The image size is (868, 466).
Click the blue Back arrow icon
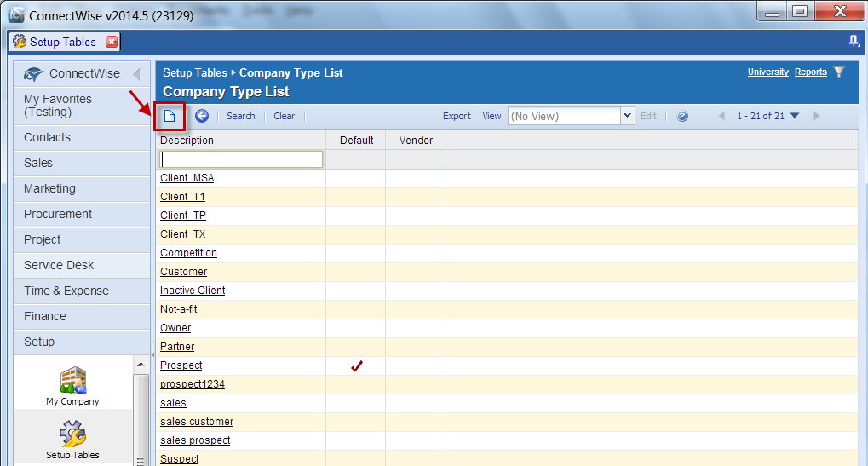tap(202, 116)
